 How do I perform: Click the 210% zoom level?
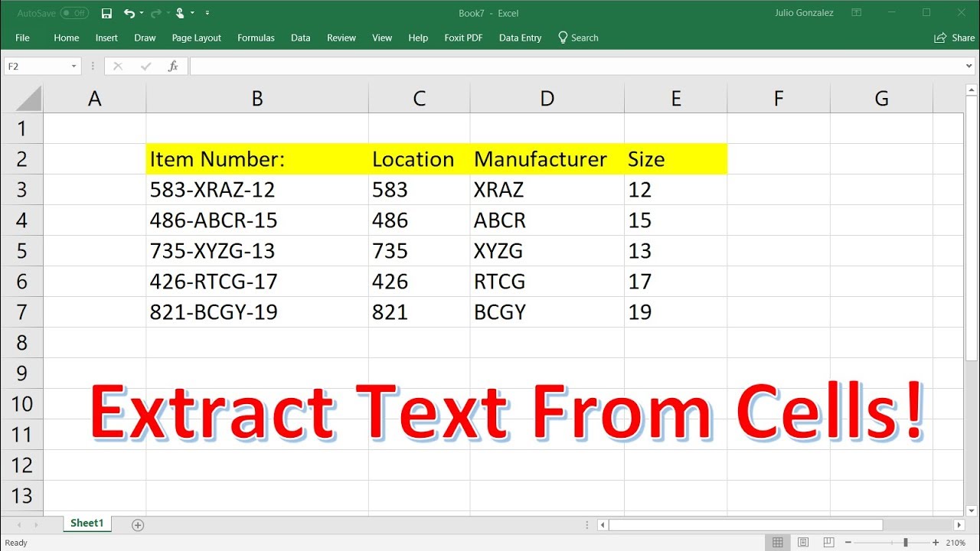tap(956, 543)
